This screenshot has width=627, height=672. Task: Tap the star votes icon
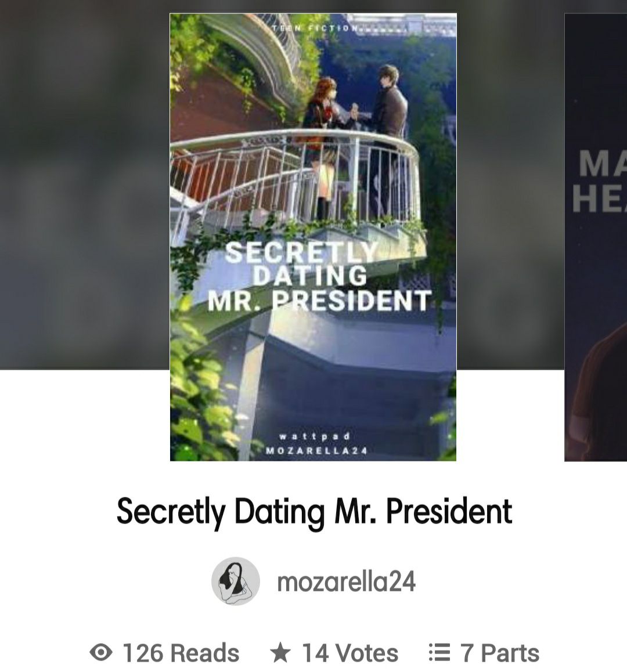tap(280, 652)
